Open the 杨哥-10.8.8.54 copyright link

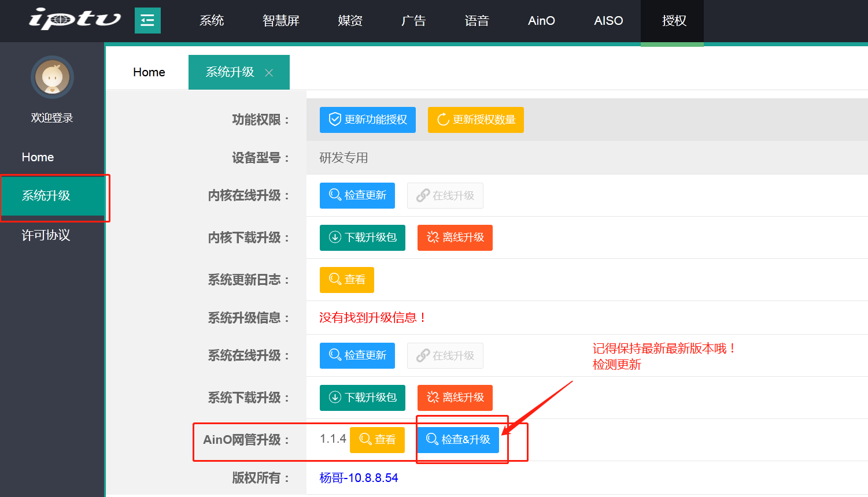click(359, 478)
